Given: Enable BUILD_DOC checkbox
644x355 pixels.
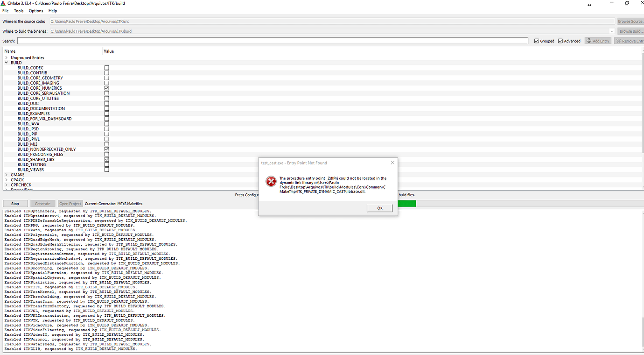Looking at the screenshot, I should (x=107, y=103).
